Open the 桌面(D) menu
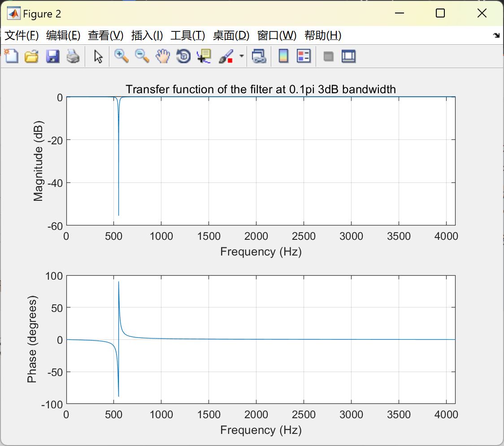This screenshot has height=446, width=504. click(231, 35)
